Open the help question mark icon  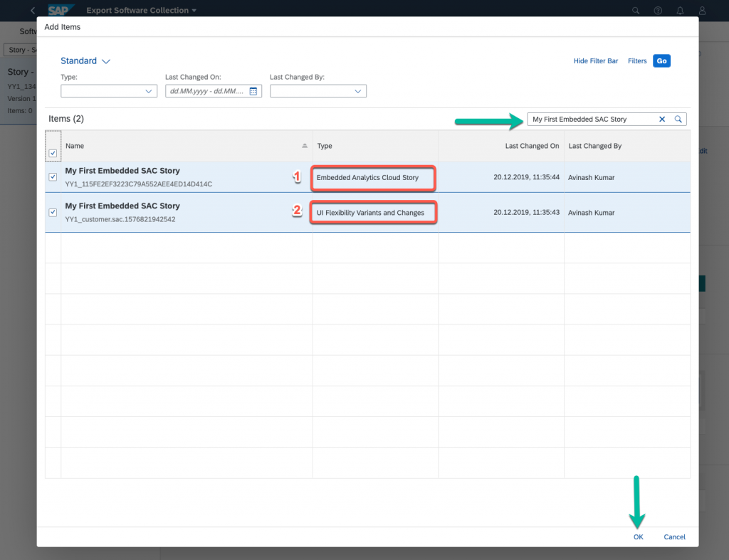click(x=658, y=10)
